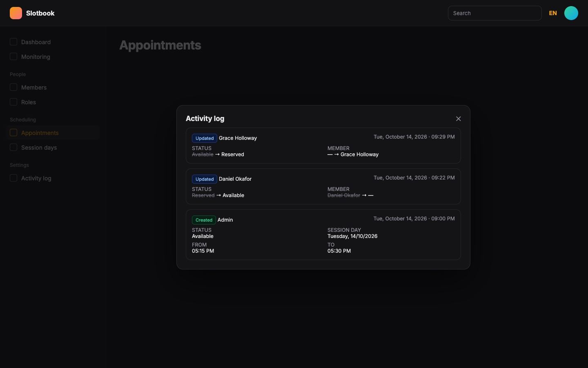Image resolution: width=588 pixels, height=368 pixels.
Task: Click the Created badge for Admin
Action: pyautogui.click(x=204, y=220)
